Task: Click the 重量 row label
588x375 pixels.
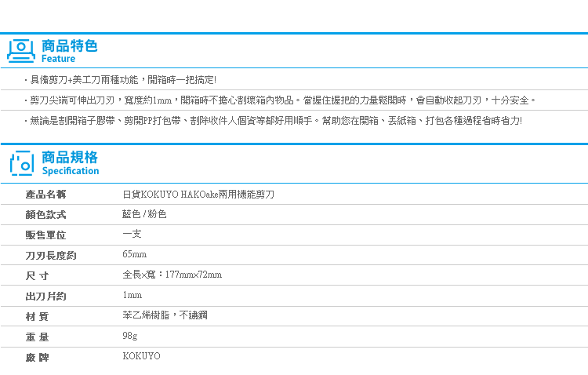Action: pos(37,337)
